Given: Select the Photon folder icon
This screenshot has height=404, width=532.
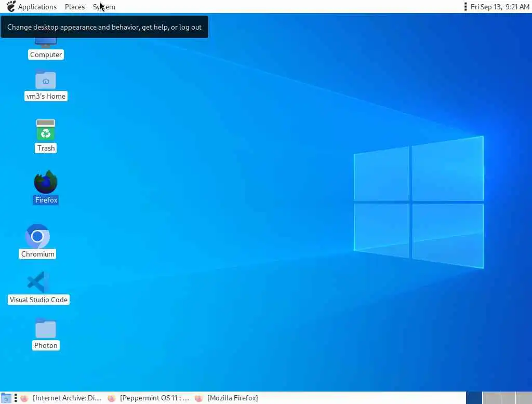Looking at the screenshot, I should click(x=46, y=328).
